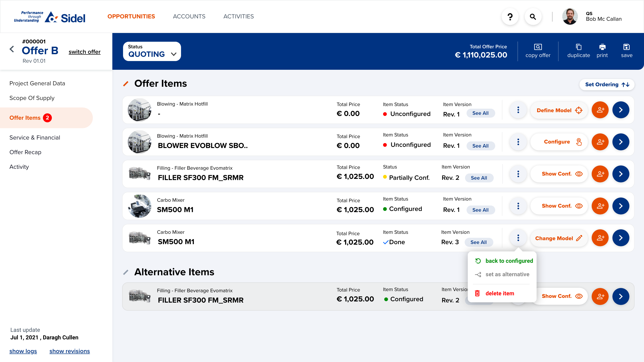Click the duplicate icon
The width and height of the screenshot is (644, 362).
(578, 51)
